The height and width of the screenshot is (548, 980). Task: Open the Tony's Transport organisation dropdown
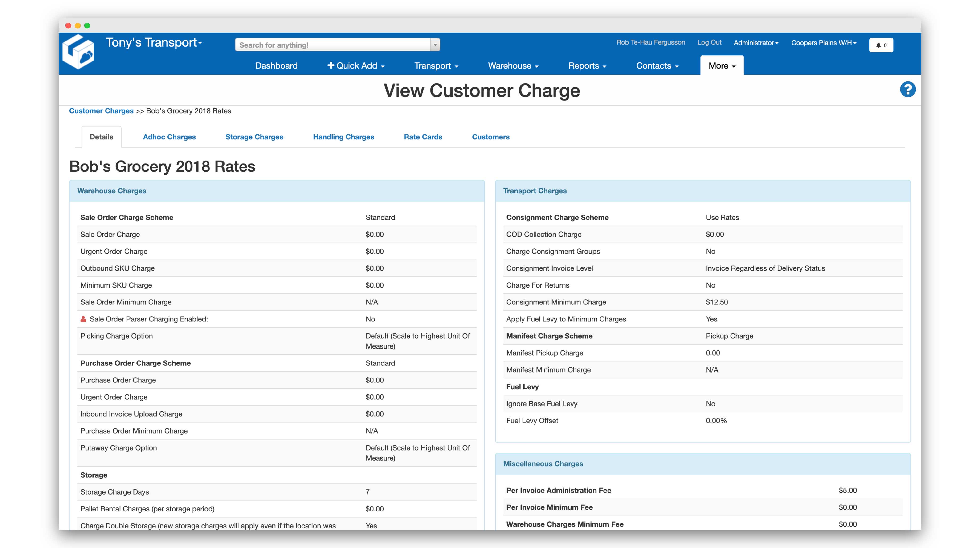(154, 43)
